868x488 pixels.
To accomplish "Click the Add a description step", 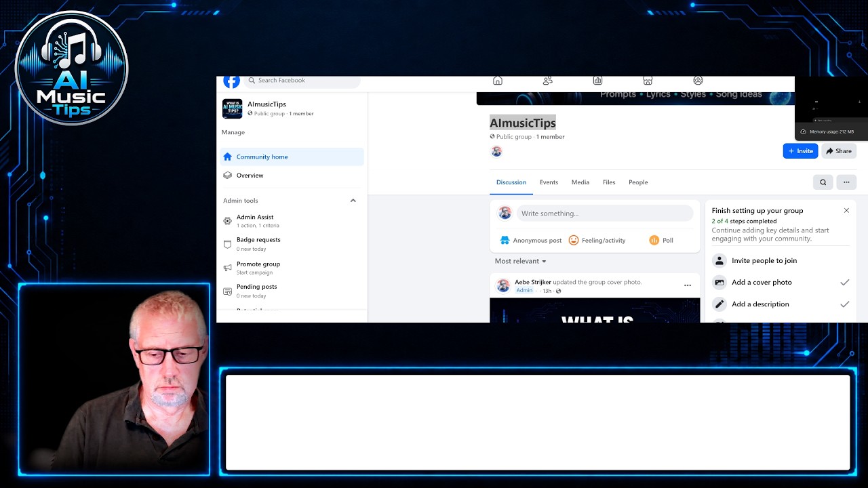I will (x=781, y=304).
